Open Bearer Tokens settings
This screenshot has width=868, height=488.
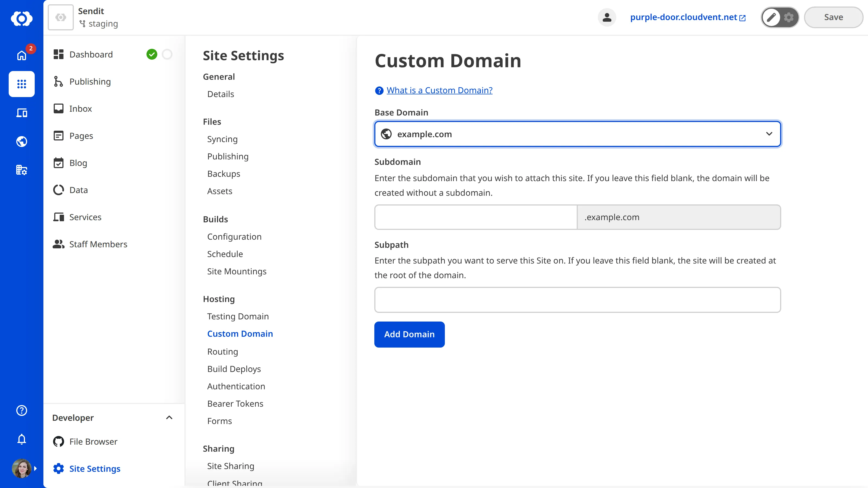point(235,403)
